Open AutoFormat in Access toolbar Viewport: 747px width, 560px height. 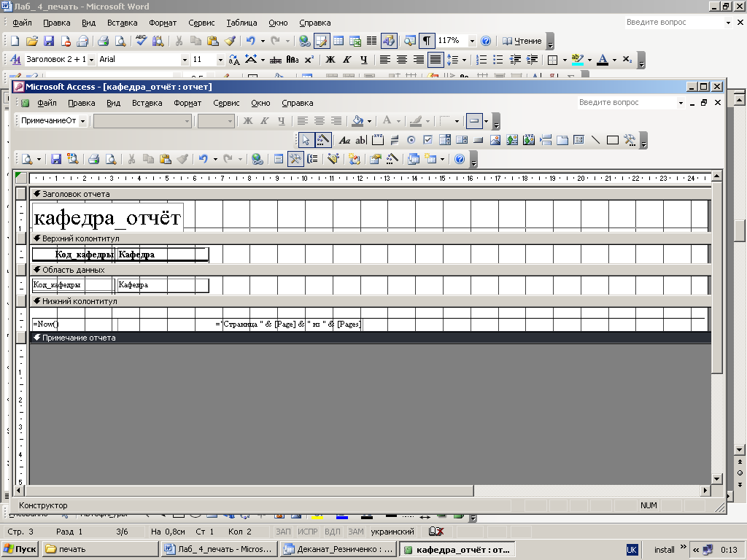click(x=333, y=159)
